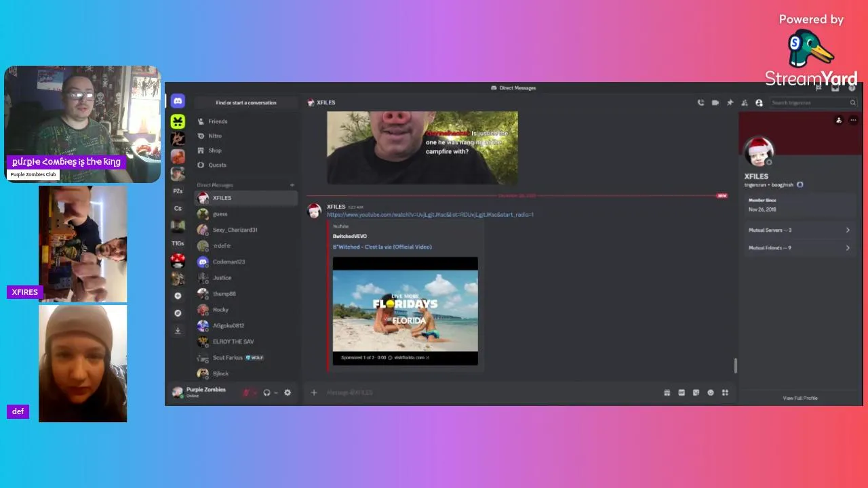Open profile More options ellipsis
The image size is (868, 488).
coord(853,120)
